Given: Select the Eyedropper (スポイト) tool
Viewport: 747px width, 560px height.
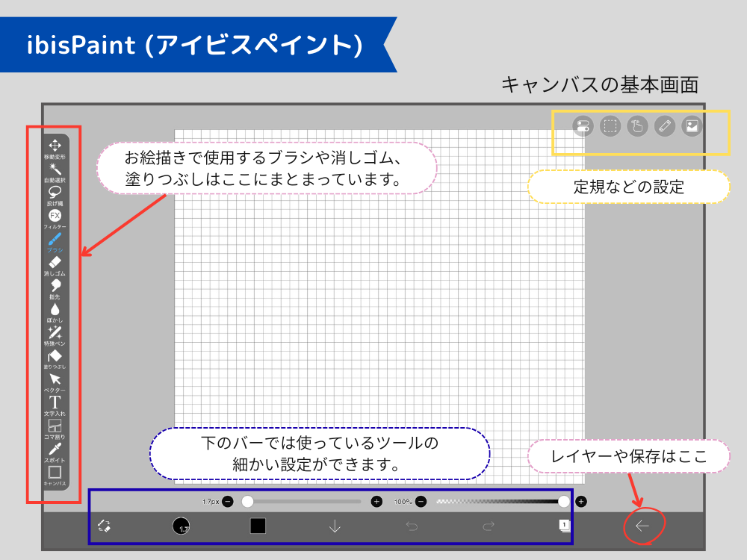Looking at the screenshot, I should tap(55, 449).
